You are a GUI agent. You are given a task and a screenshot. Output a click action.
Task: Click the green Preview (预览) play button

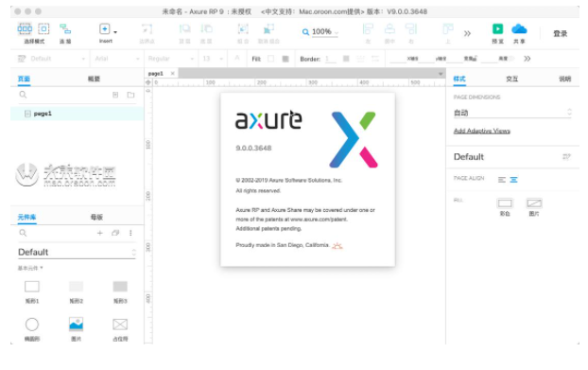[x=497, y=29]
